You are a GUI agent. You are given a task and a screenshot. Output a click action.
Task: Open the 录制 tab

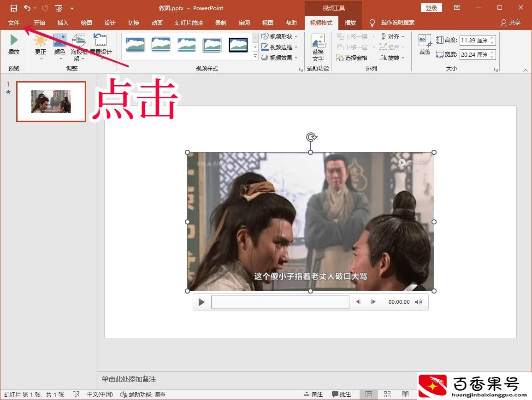pyautogui.click(x=220, y=23)
